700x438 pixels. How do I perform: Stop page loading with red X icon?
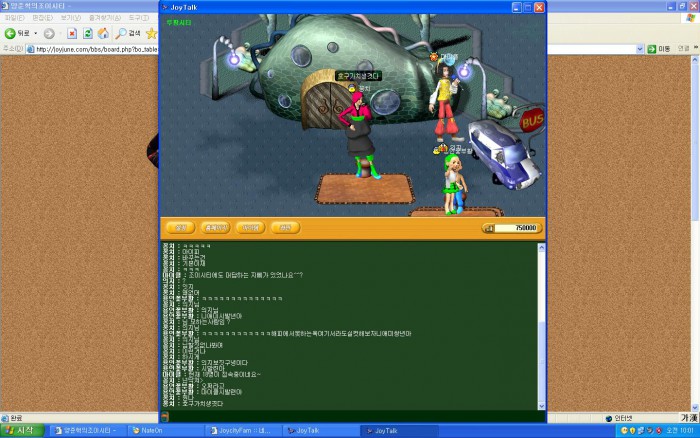tap(73, 33)
